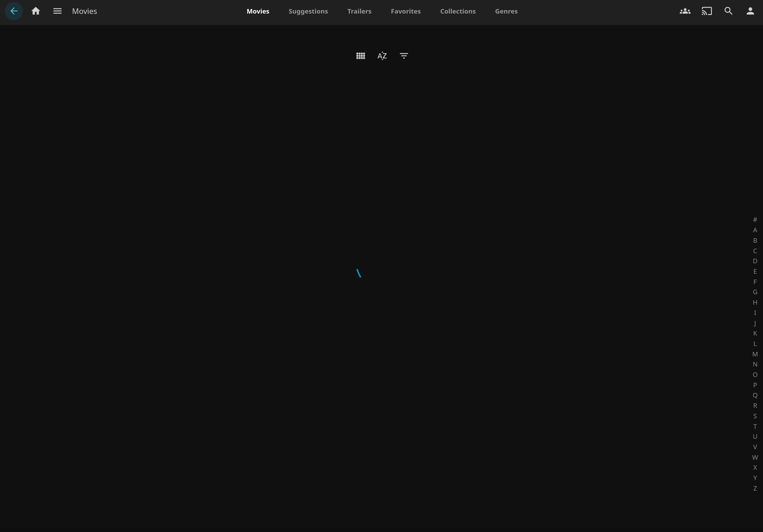
Task: Open SyncPlay group icon
Action: 685,11
